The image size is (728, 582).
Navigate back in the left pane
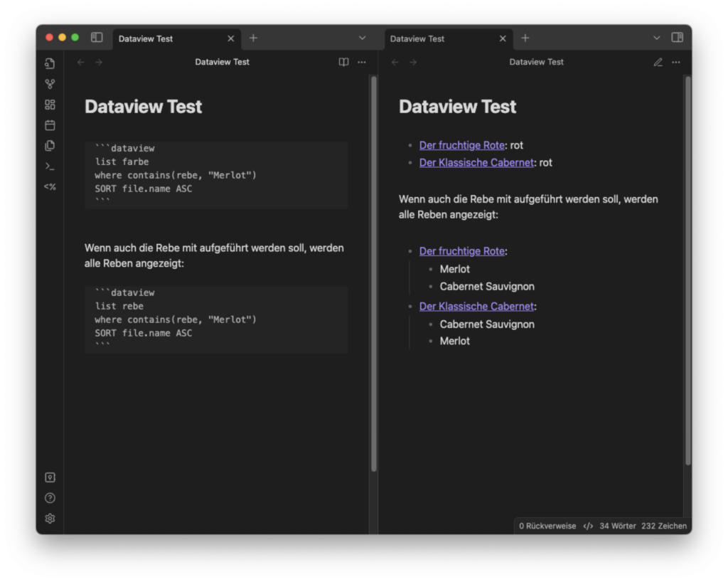pyautogui.click(x=81, y=62)
